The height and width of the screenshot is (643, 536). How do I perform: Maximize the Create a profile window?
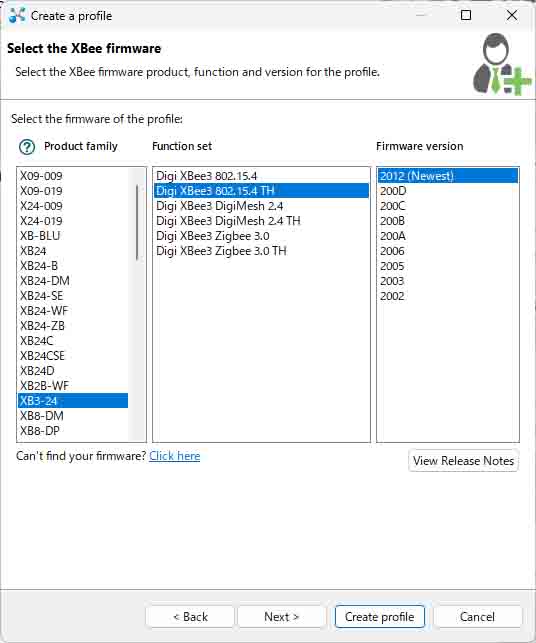click(466, 16)
